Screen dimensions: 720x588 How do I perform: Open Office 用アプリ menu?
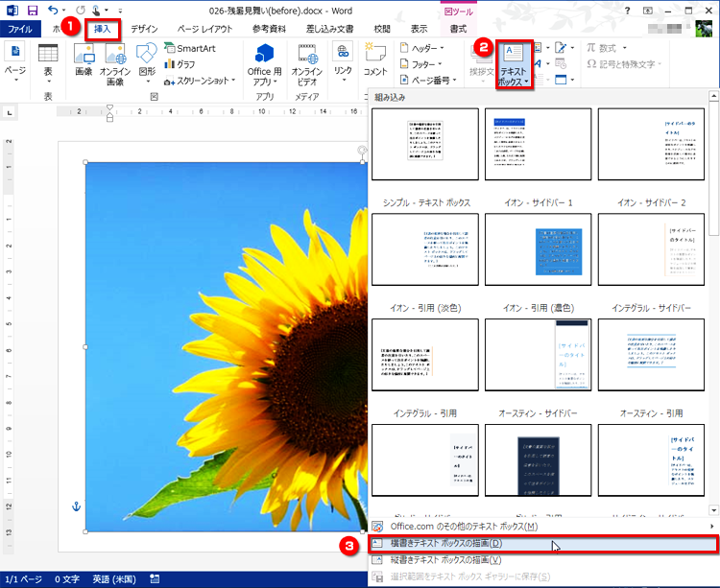[x=265, y=63]
